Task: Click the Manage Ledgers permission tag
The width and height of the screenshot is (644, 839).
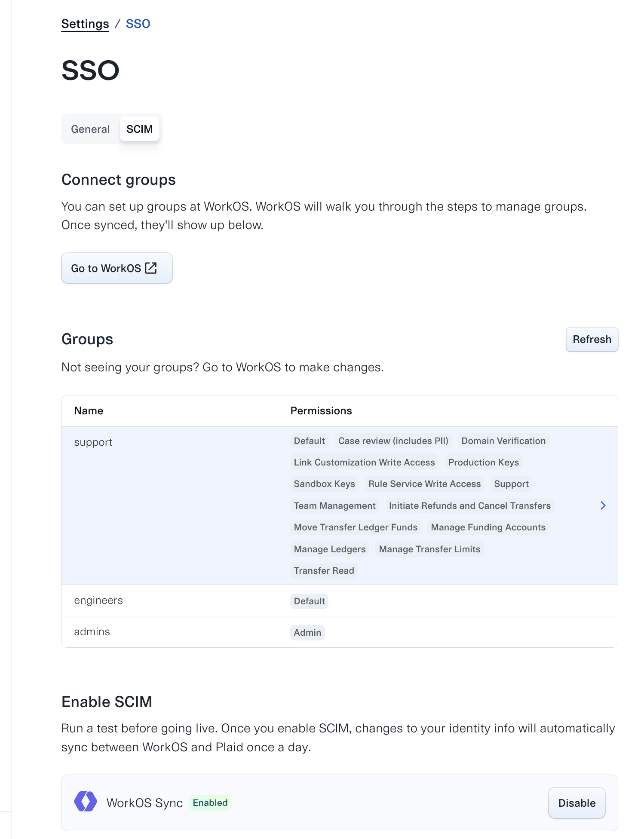Action: (x=329, y=549)
